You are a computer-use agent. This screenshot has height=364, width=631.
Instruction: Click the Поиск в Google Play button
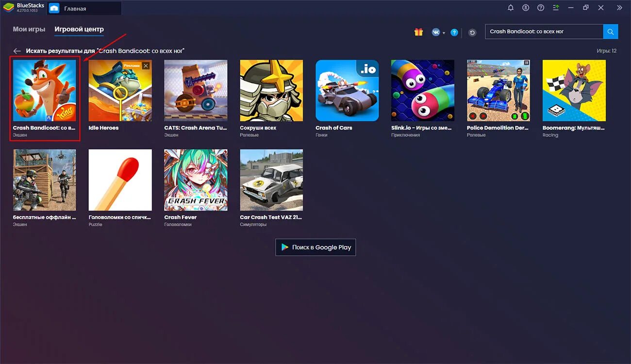click(315, 247)
